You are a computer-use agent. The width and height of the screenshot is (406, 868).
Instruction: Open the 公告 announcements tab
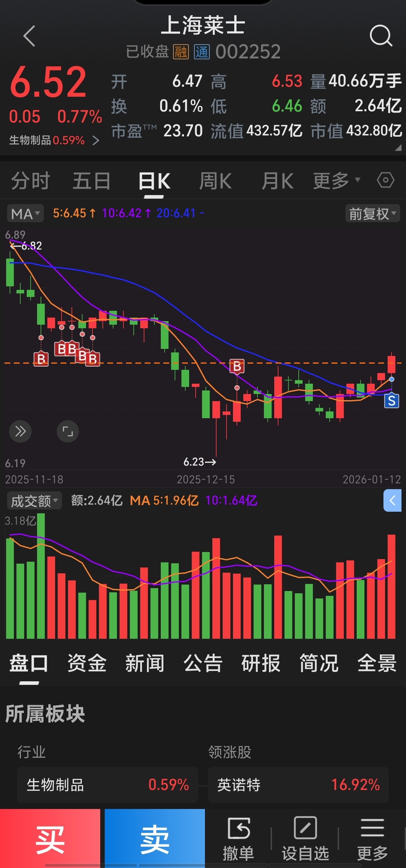click(203, 663)
